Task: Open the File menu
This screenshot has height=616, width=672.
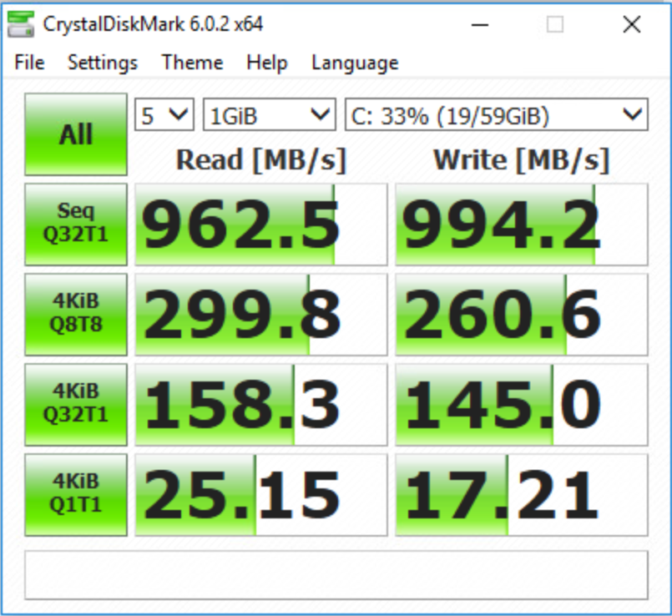Action: click(29, 63)
